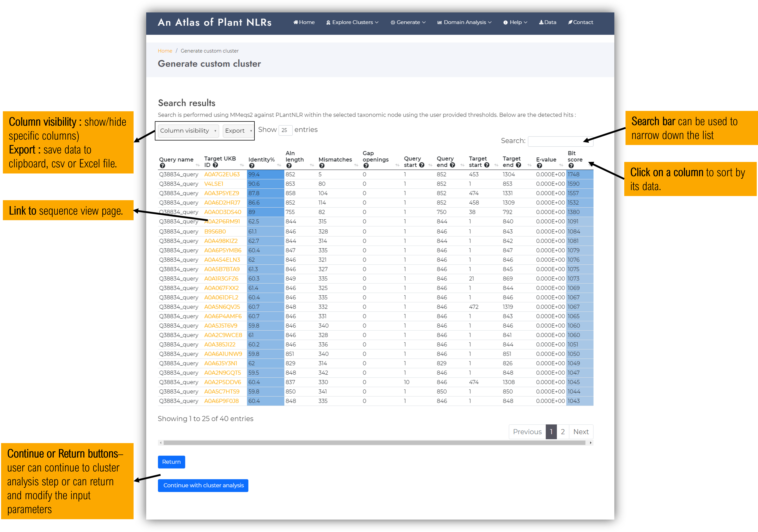Click the Return button
Screen dimensions: 758x532
click(x=171, y=462)
